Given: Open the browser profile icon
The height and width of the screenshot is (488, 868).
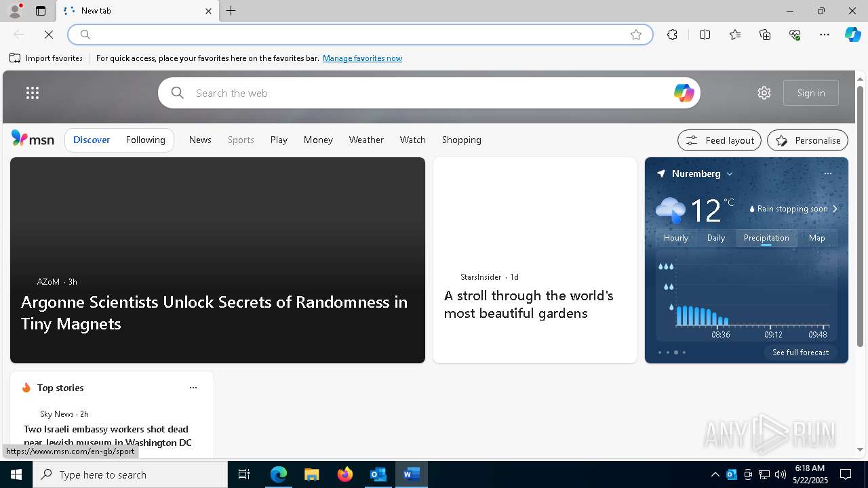Looking at the screenshot, I should (14, 11).
